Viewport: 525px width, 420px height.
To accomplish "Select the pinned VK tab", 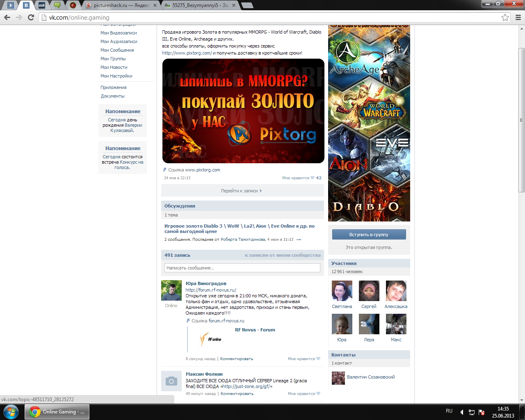I will point(26,5).
